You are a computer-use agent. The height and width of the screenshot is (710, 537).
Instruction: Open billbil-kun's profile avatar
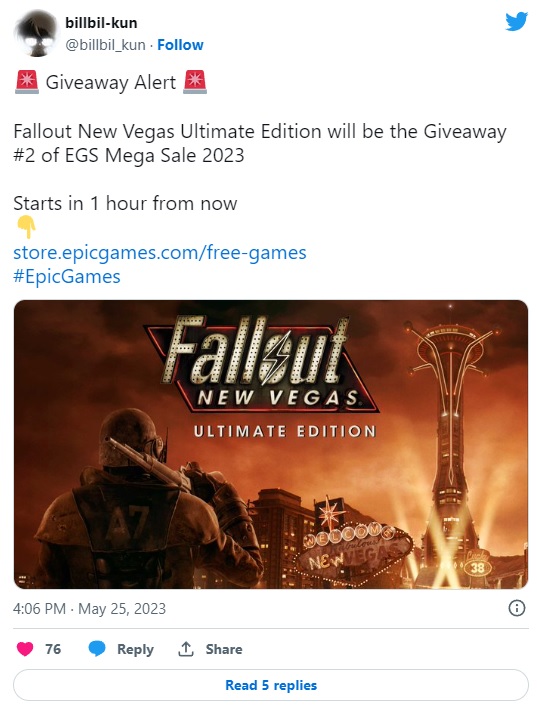click(36, 34)
